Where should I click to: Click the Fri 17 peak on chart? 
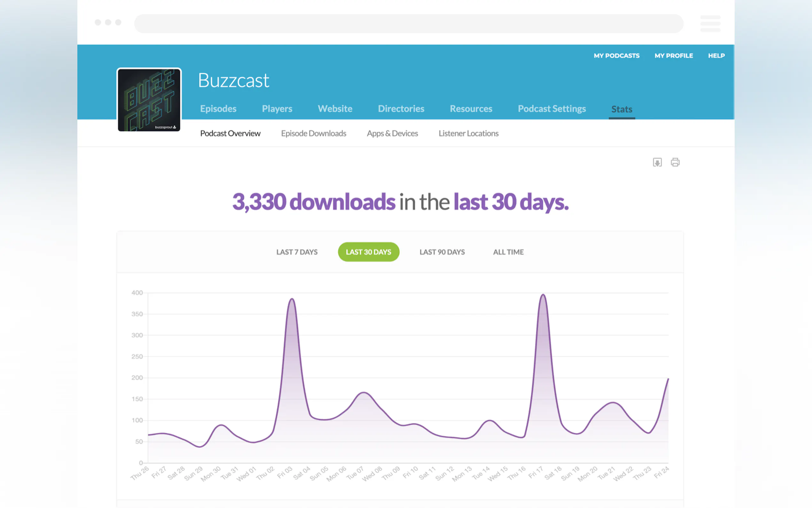[x=543, y=295]
